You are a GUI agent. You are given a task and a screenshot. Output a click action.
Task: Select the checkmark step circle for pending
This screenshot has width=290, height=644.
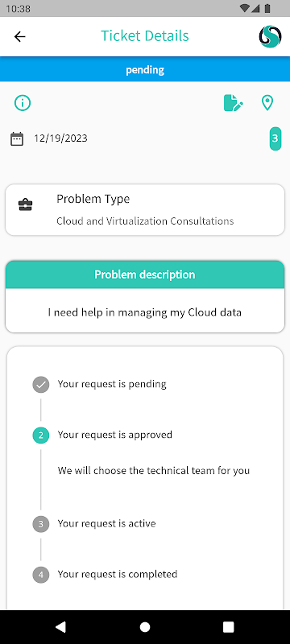point(40,385)
